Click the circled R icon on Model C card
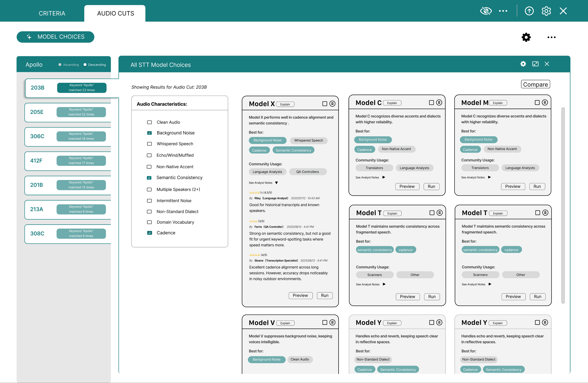This screenshot has width=588, height=383. (x=439, y=102)
